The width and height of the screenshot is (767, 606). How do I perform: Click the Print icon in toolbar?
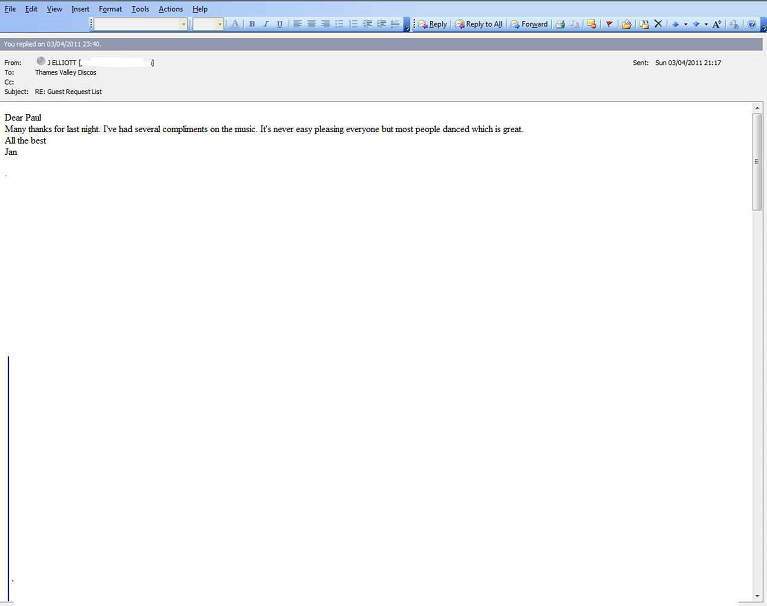[560, 24]
